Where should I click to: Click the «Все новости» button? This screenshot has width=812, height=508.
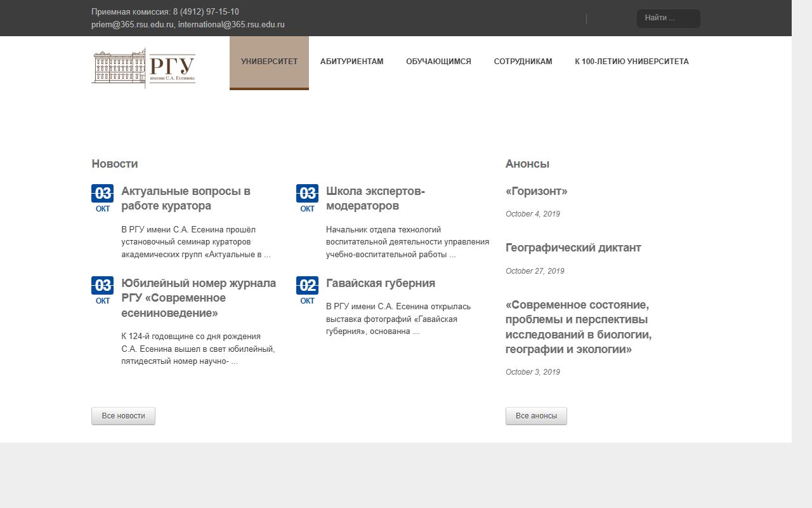(x=123, y=416)
